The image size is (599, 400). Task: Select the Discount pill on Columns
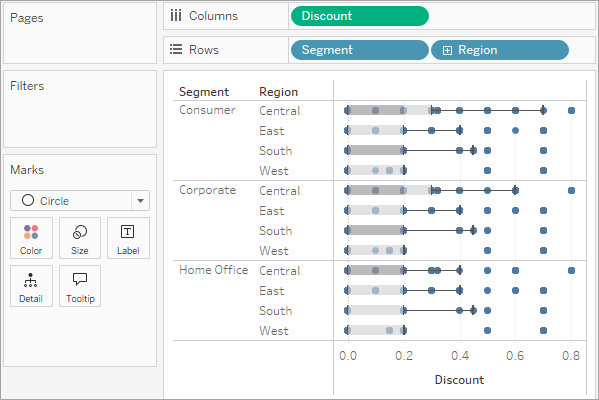(359, 16)
